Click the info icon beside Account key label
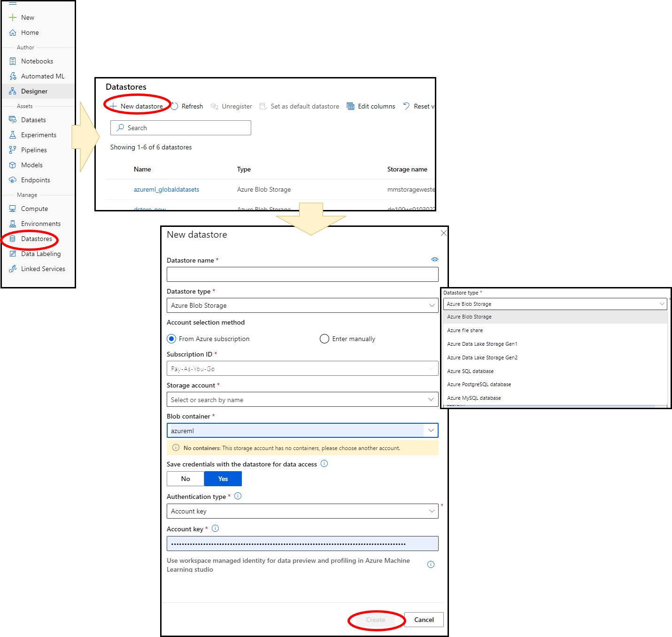The image size is (672, 637). pyautogui.click(x=215, y=528)
